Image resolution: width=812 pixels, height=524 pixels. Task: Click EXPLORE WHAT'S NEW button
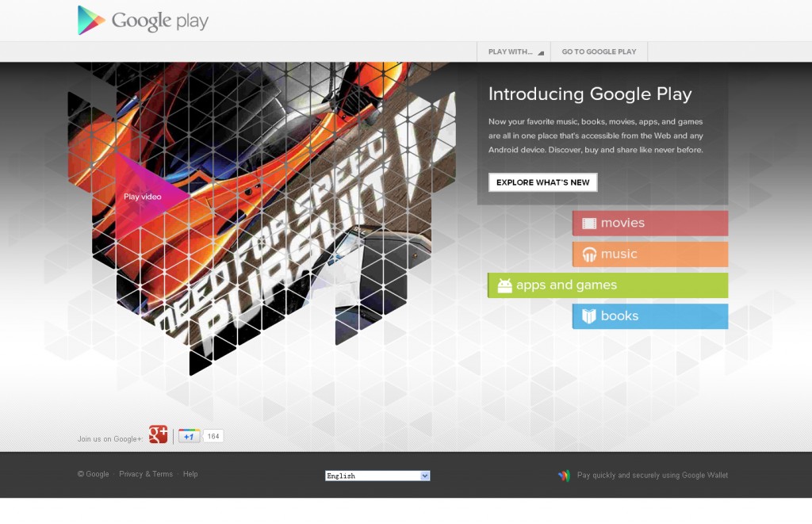click(x=542, y=182)
